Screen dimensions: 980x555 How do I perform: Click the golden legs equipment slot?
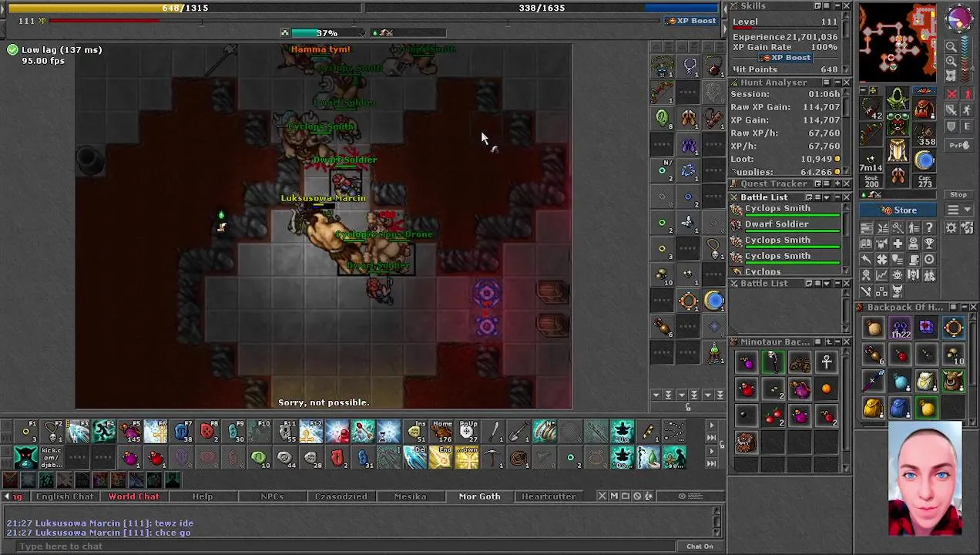898,150
